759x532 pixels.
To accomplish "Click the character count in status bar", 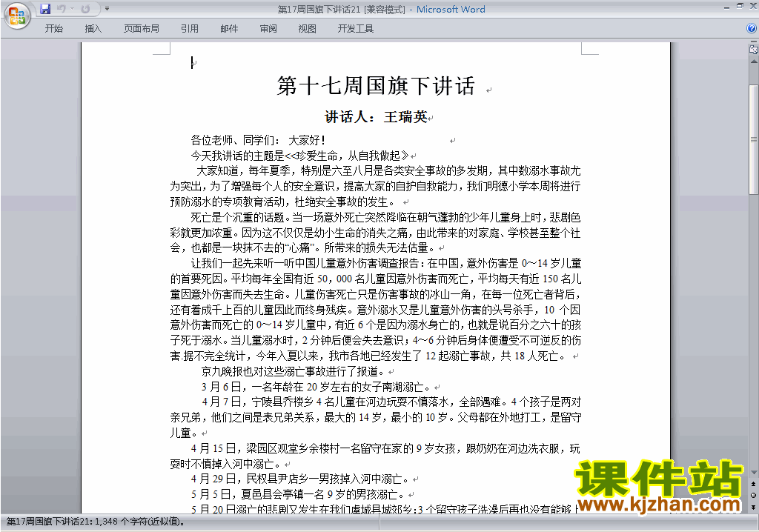I will tap(96, 522).
